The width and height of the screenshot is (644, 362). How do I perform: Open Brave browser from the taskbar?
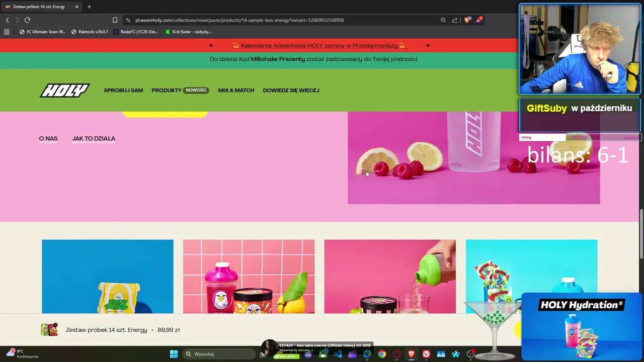[412, 354]
